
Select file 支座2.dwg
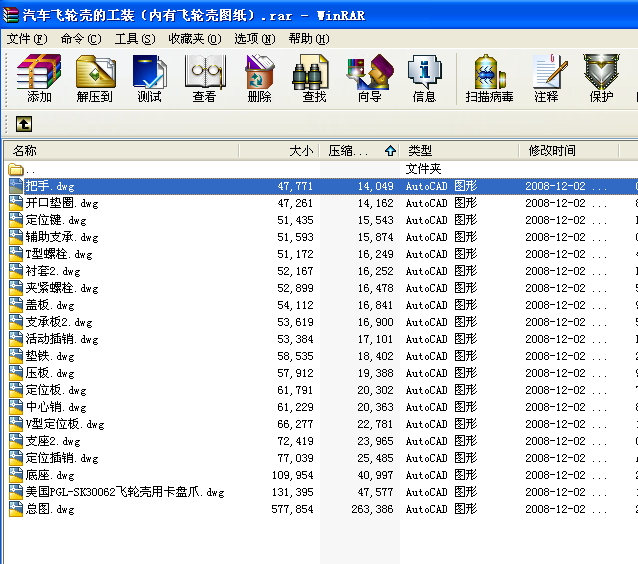coord(53,441)
